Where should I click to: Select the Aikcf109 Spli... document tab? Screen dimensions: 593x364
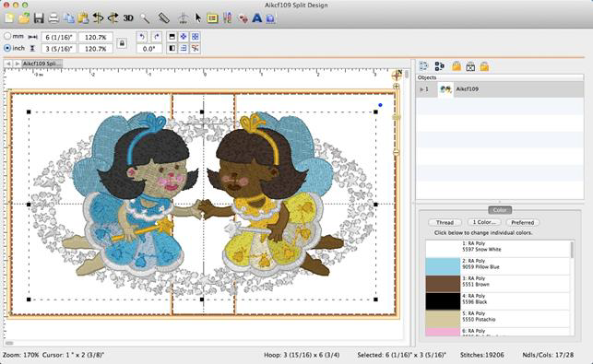point(42,64)
